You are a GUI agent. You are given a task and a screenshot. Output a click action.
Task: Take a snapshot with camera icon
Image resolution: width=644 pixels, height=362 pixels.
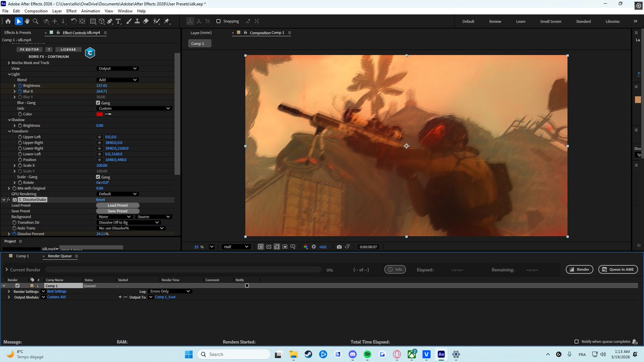pyautogui.click(x=339, y=247)
